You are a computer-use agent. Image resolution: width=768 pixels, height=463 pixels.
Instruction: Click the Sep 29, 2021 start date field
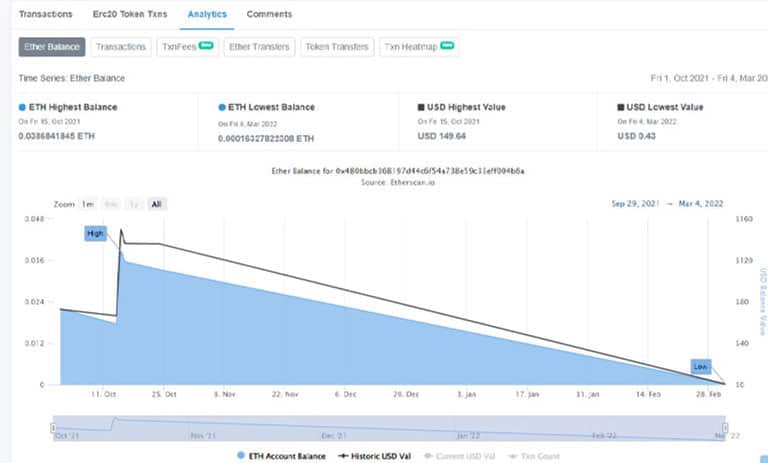point(635,203)
